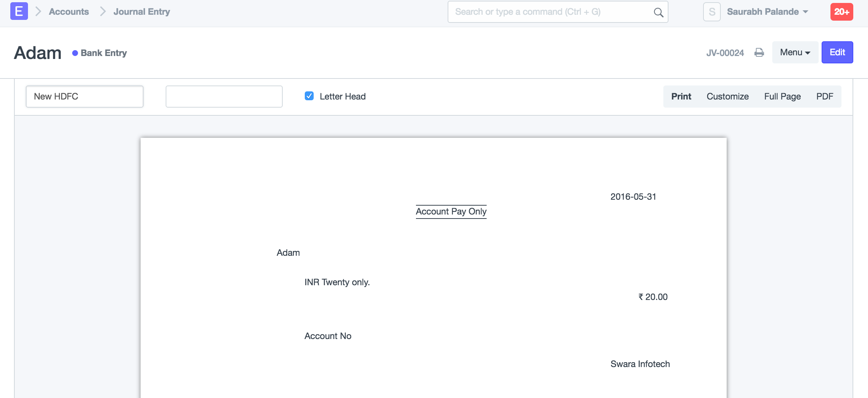Click the Bank Entry status indicator
The image size is (868, 398).
(x=100, y=53)
